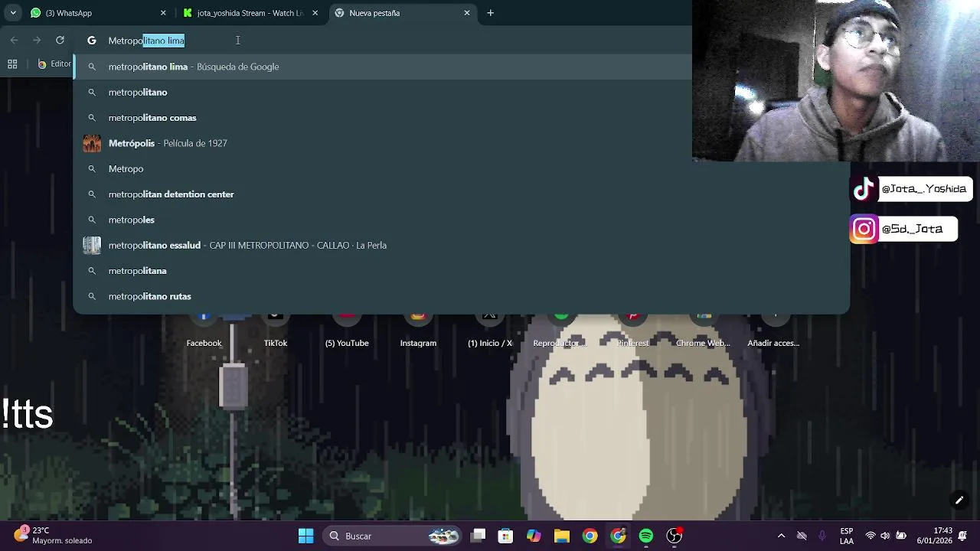Click the cloud sync-off tray icon

[x=802, y=536]
